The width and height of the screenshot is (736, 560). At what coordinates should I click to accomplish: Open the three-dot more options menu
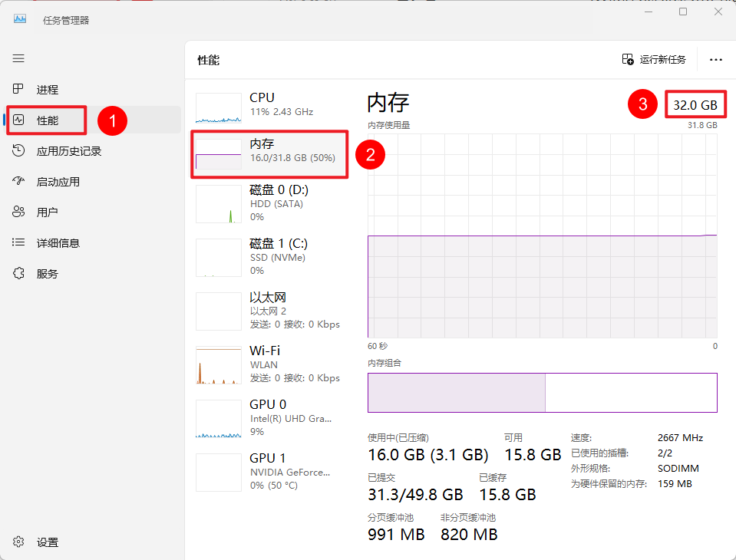[x=716, y=60]
